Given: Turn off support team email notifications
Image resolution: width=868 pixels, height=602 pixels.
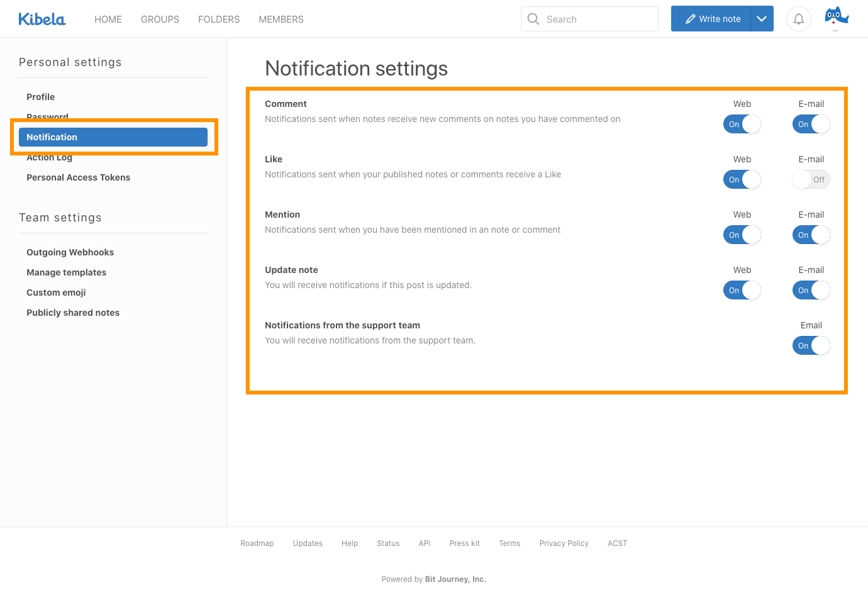Looking at the screenshot, I should (811, 346).
